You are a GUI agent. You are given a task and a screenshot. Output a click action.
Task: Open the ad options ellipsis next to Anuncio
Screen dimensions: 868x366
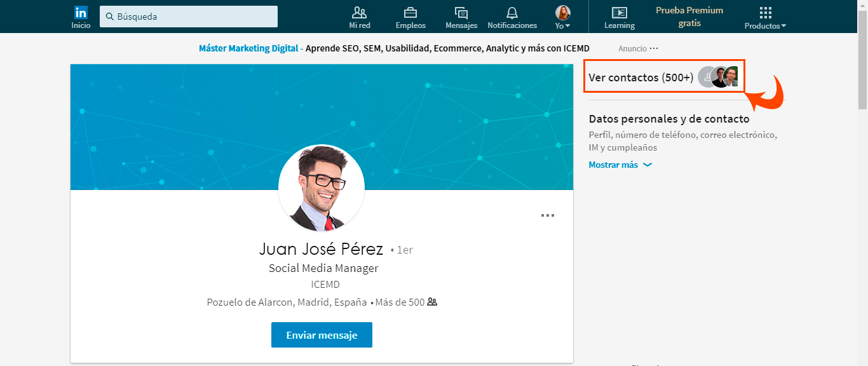pyautogui.click(x=654, y=48)
